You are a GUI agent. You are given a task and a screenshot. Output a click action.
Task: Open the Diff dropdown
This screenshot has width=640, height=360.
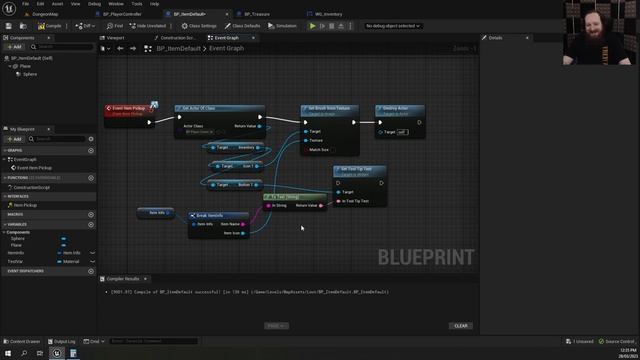point(85,26)
